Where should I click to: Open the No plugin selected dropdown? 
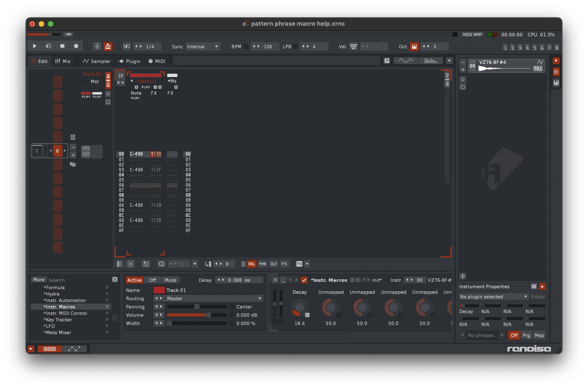(x=494, y=297)
